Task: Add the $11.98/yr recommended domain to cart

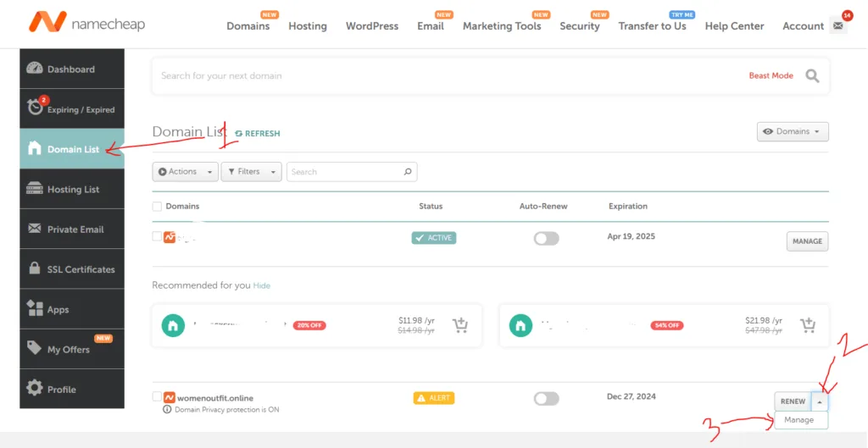Action: (x=460, y=326)
